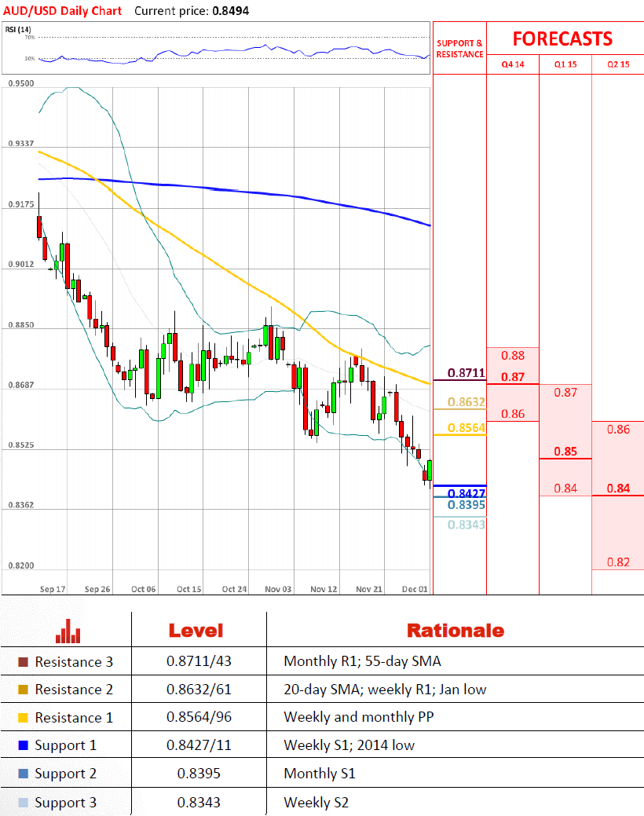644x816 pixels.
Task: Click the FORECASTS heading
Action: (x=562, y=39)
